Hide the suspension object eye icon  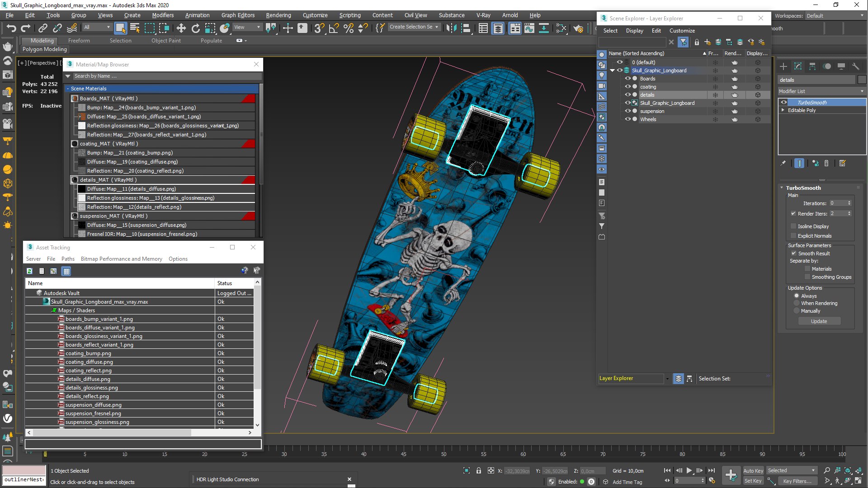(x=627, y=111)
